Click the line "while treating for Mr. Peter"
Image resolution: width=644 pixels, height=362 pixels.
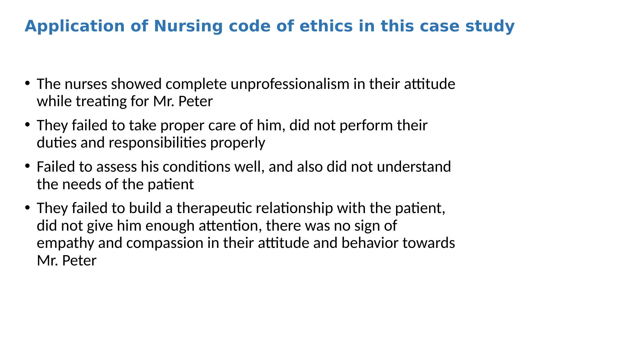[x=125, y=102]
